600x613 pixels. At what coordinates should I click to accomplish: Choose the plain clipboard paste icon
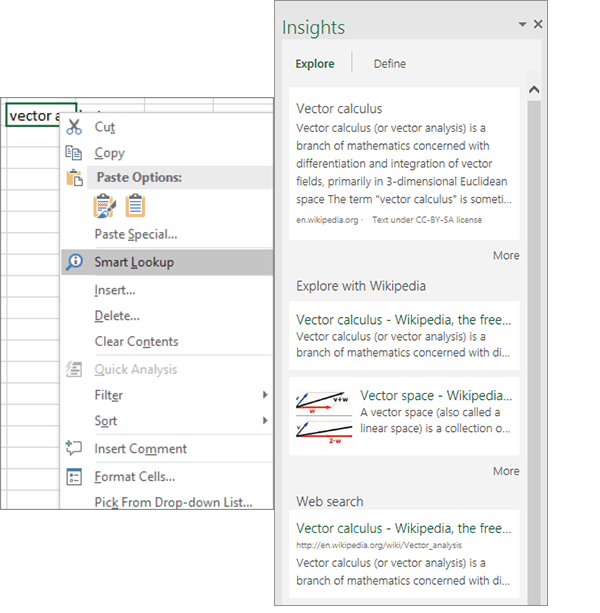click(135, 206)
